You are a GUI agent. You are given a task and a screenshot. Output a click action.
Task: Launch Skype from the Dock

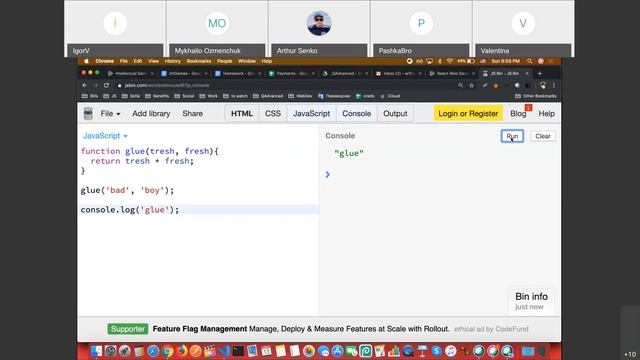tap(436, 351)
